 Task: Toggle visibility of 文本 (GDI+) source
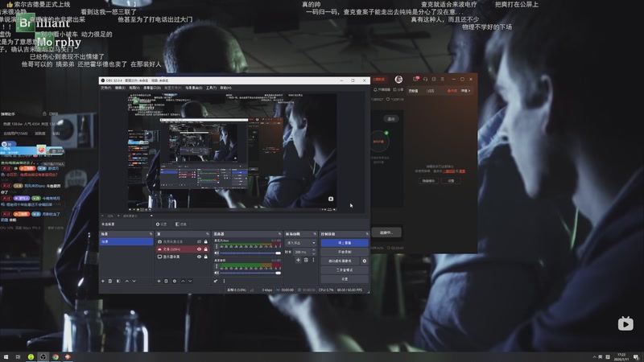[199, 249]
